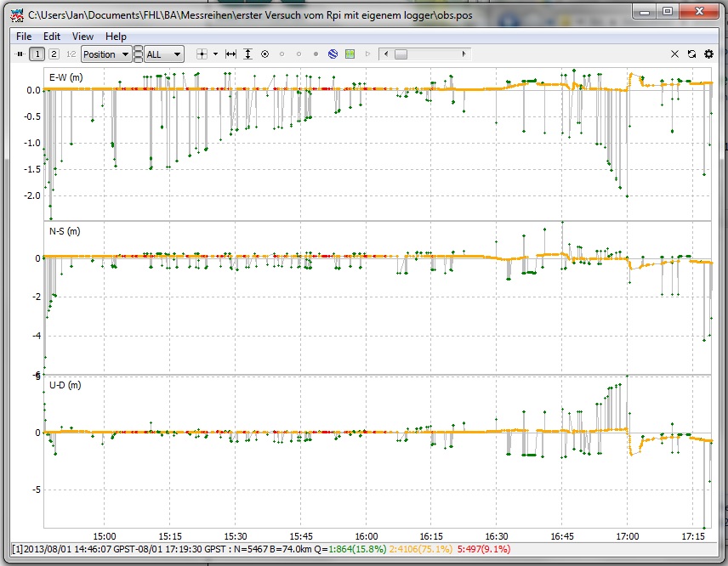Open the Position plot type dropdown
The height and width of the screenshot is (566, 728).
pos(105,54)
